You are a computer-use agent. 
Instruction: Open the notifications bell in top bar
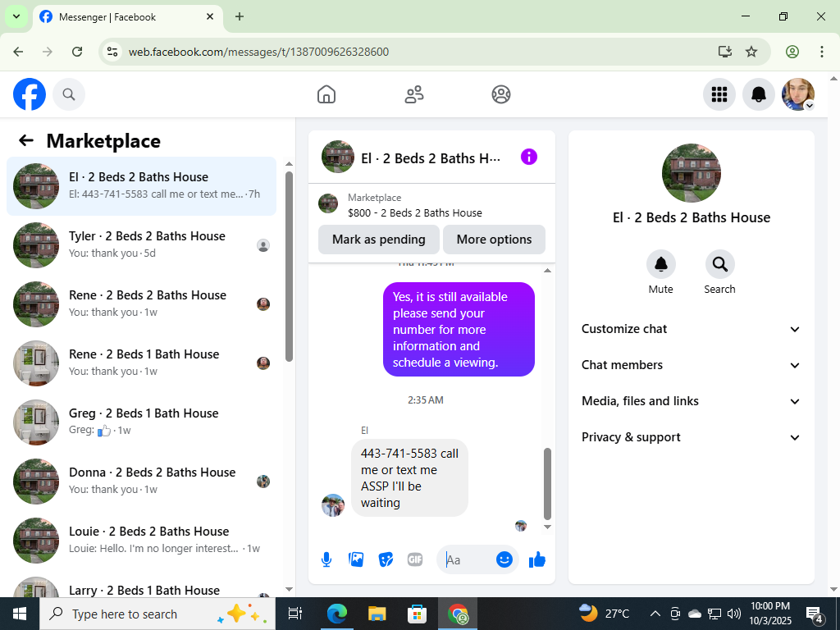(x=759, y=94)
